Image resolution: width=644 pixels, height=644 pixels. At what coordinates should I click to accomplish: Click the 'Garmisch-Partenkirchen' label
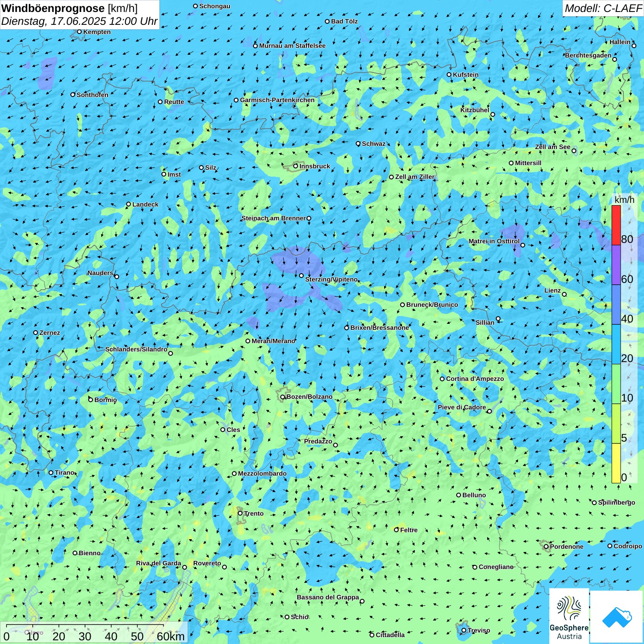tap(277, 100)
